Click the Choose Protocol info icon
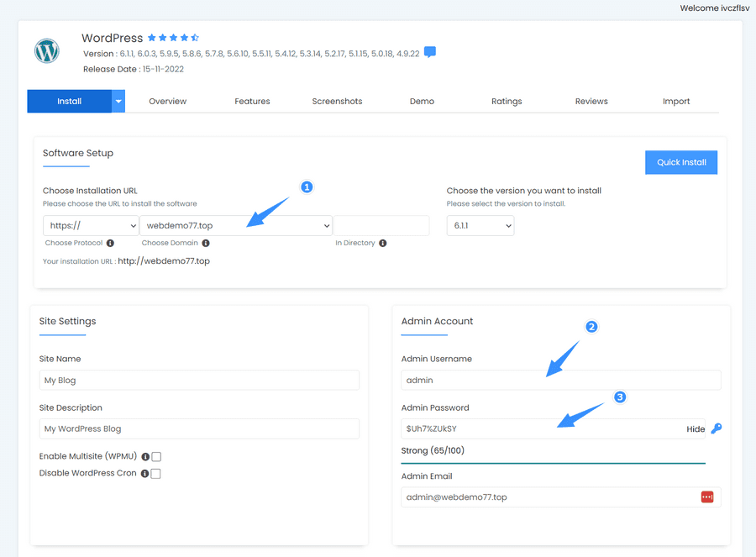Screen dimensions: 756x557 [x=110, y=243]
